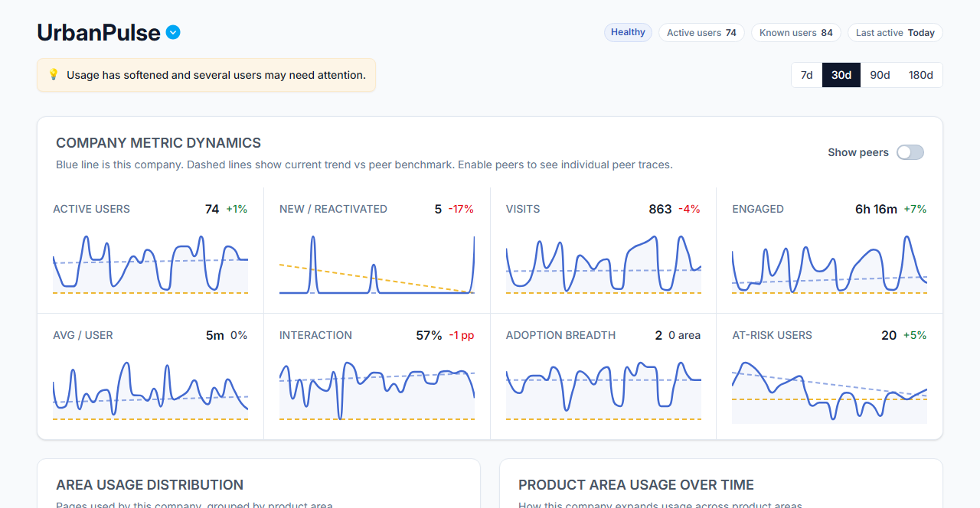The height and width of the screenshot is (508, 980).
Task: Click the 0 area adoption breadth change
Action: (684, 335)
